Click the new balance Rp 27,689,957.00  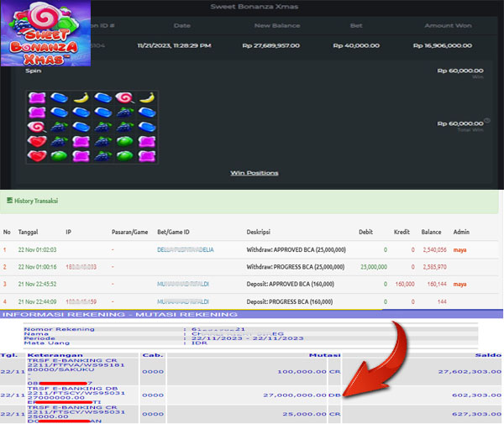271,45
